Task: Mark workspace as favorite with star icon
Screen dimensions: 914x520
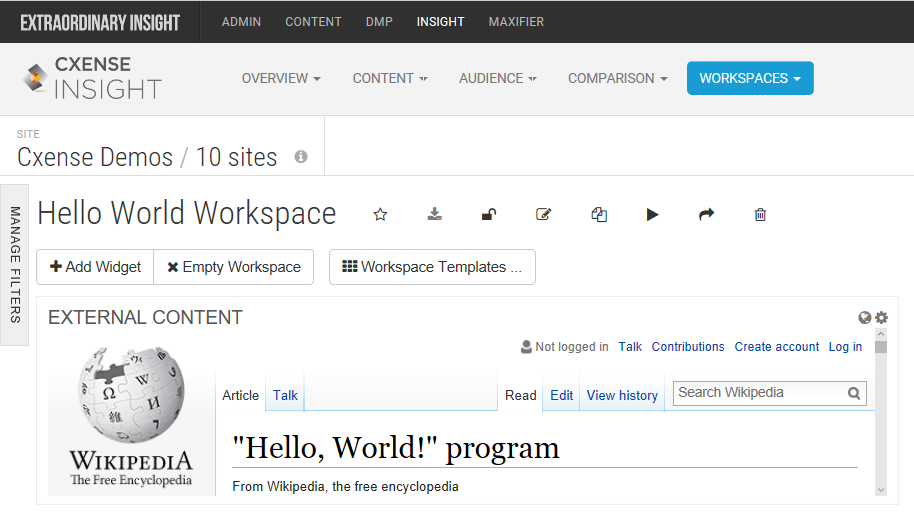Action: [x=380, y=215]
